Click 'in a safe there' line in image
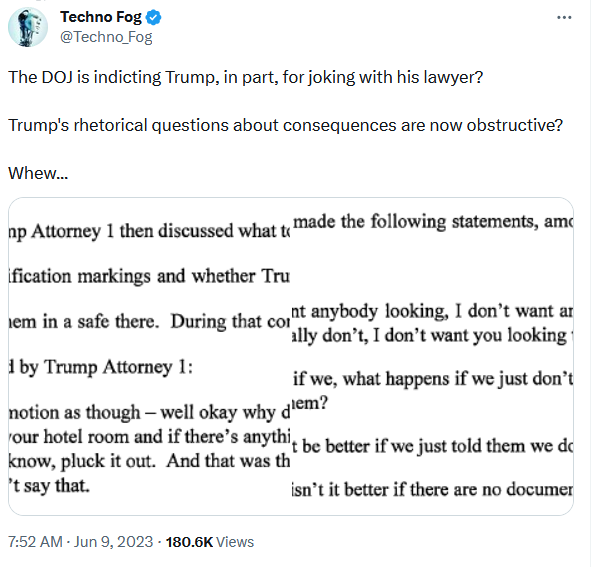Image resolution: width=593 pixels, height=567 pixels. (149, 322)
